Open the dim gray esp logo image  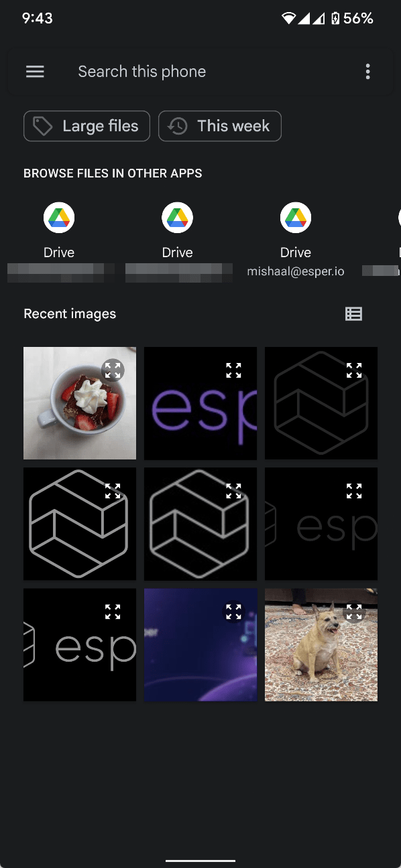pyautogui.click(x=321, y=524)
